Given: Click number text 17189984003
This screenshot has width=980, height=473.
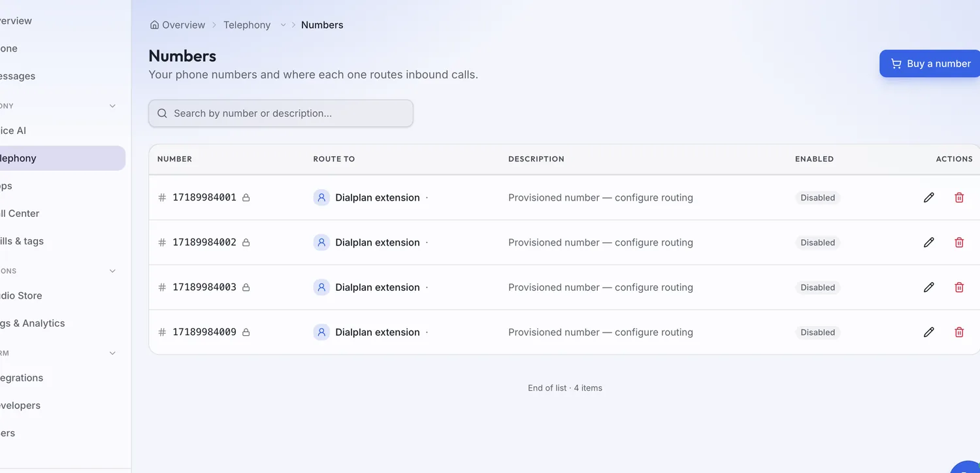Looking at the screenshot, I should tap(204, 287).
